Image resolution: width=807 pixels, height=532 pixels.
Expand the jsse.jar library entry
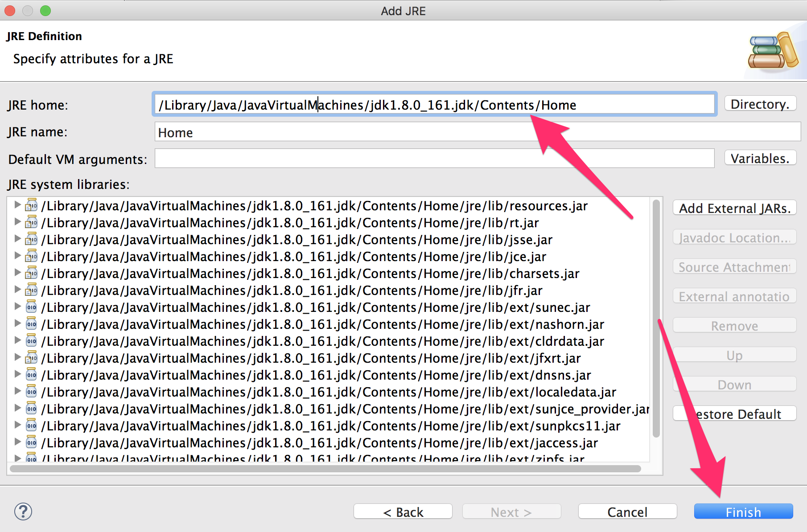pos(17,239)
